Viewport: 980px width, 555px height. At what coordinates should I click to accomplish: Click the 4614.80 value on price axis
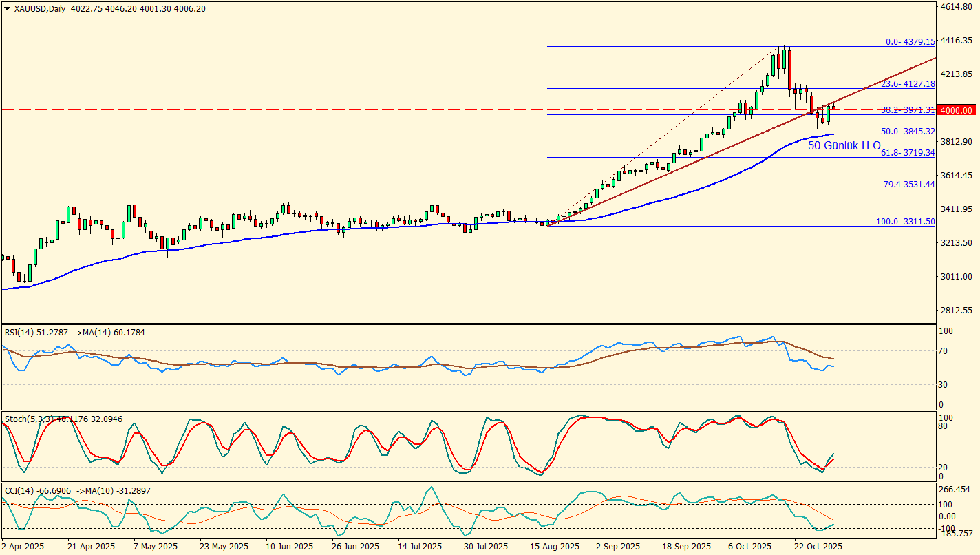pos(955,7)
